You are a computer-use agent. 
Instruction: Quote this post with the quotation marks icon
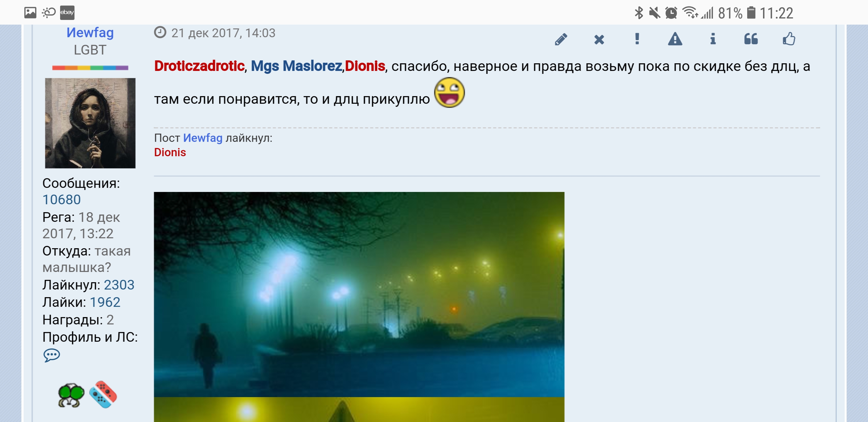751,39
